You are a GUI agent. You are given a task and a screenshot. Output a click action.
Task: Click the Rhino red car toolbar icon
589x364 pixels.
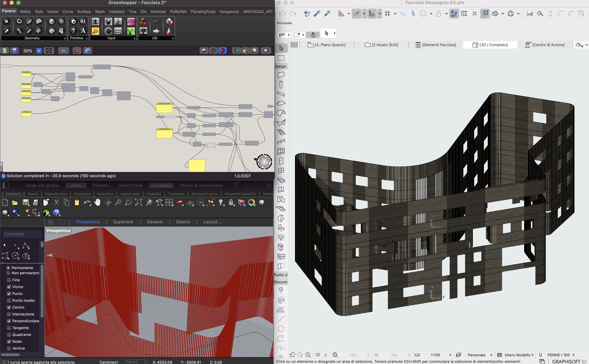[180, 203]
